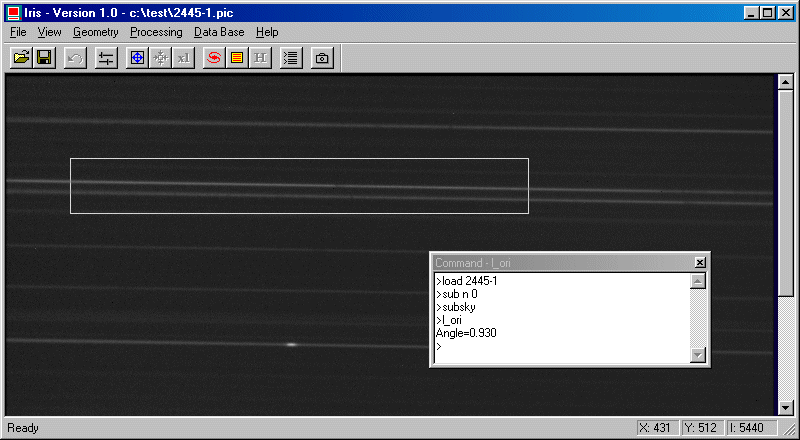The width and height of the screenshot is (800, 440).
Task: Click the red swirl icon
Action: pyautogui.click(x=214, y=58)
